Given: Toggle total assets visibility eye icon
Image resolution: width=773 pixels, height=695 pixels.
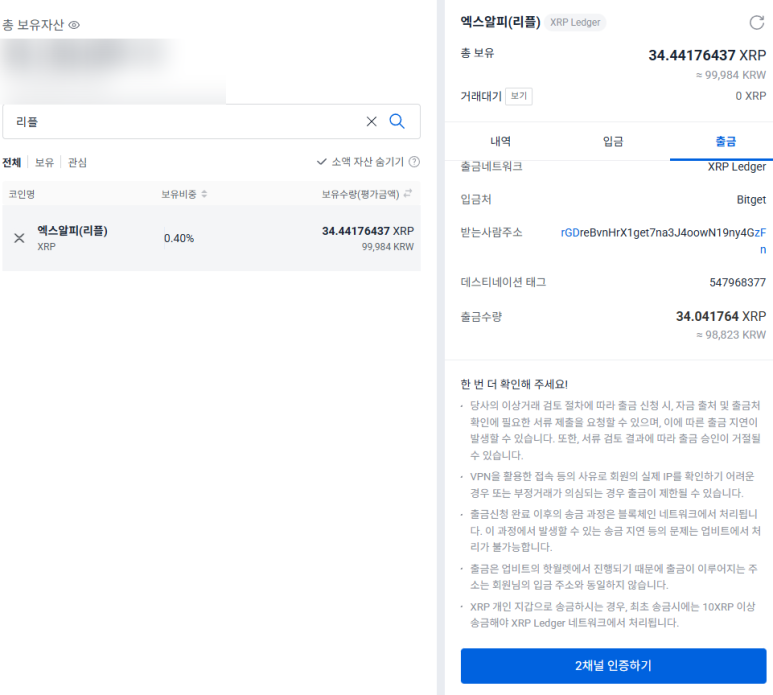Looking at the screenshot, I should click(74, 25).
